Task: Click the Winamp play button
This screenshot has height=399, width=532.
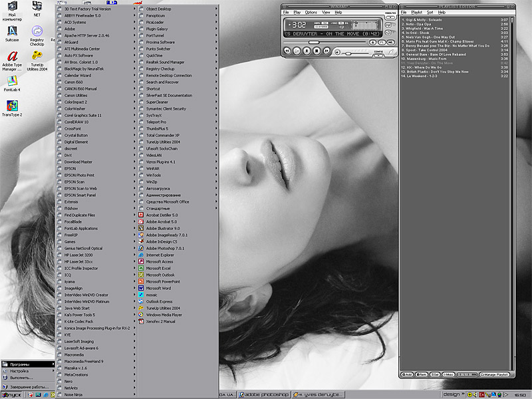Action: point(297,51)
